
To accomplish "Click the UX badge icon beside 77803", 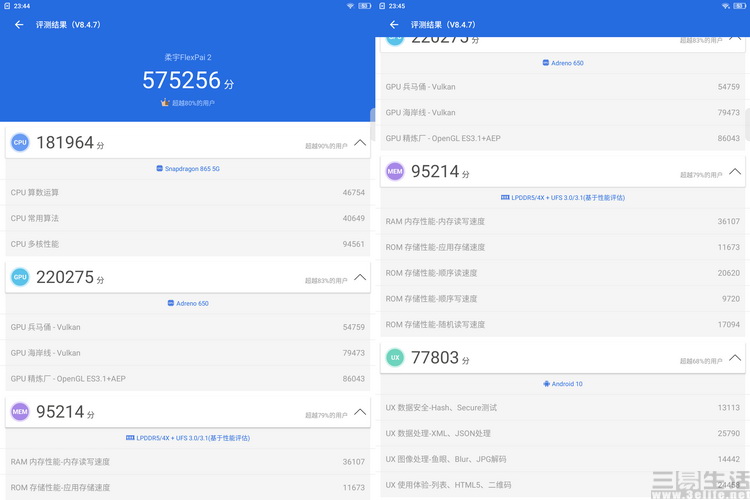I will coord(395,357).
